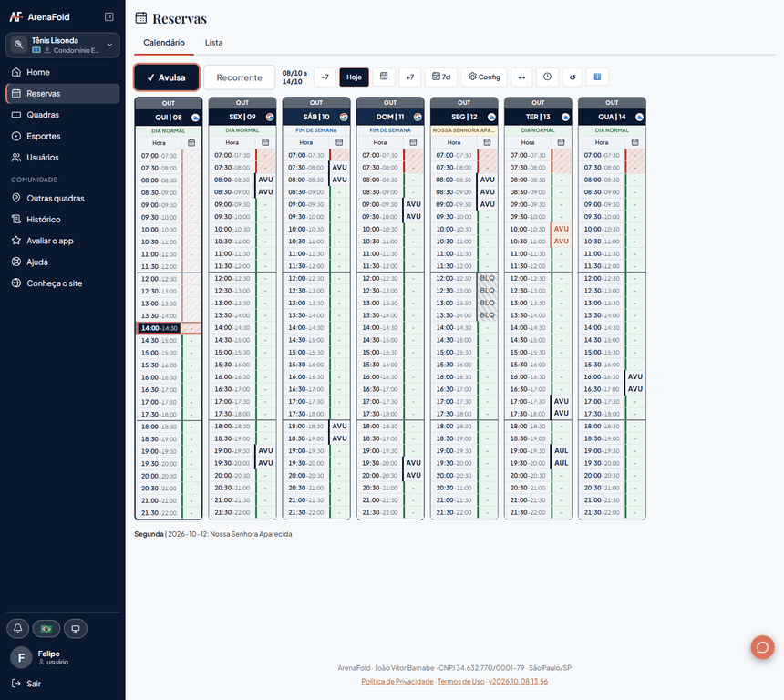Toggle the Brazil flag language button

pyautogui.click(x=46, y=629)
